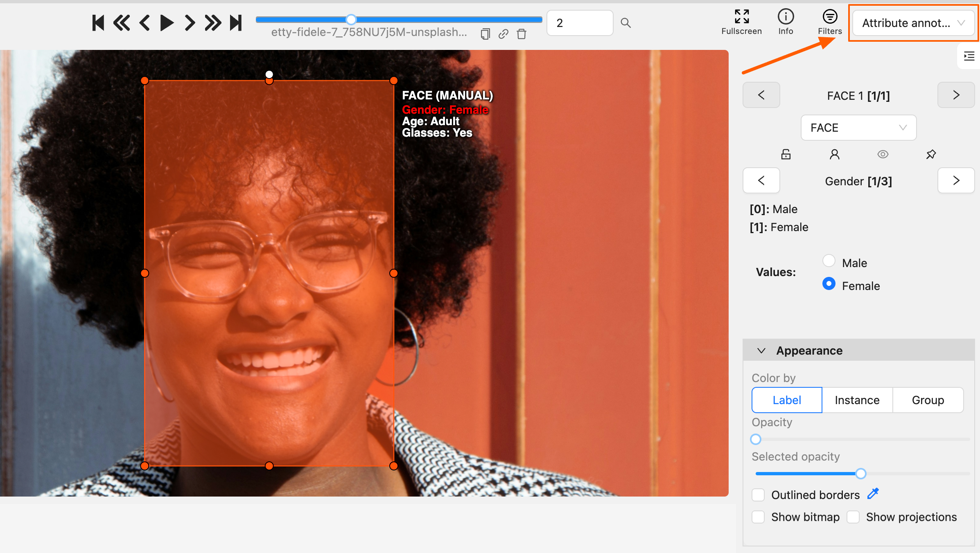Select the Male radio button
The image size is (980, 553).
(829, 261)
